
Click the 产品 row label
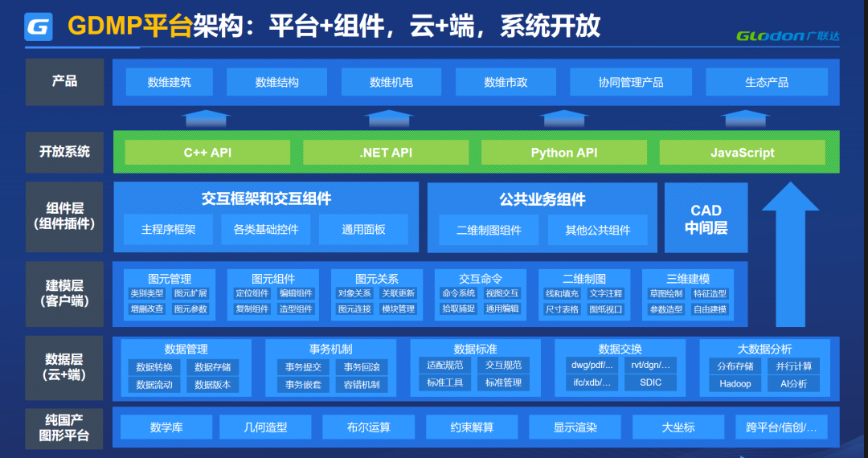(65, 82)
